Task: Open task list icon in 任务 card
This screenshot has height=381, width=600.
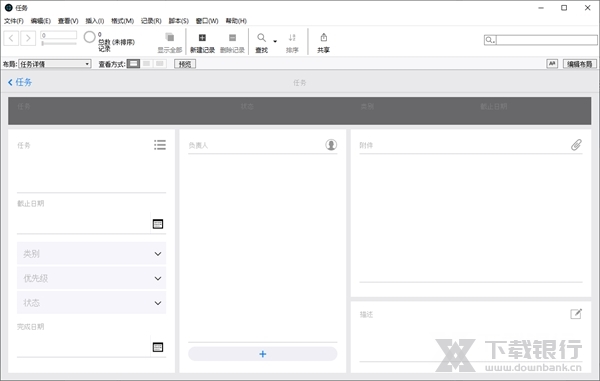Action: (x=160, y=145)
